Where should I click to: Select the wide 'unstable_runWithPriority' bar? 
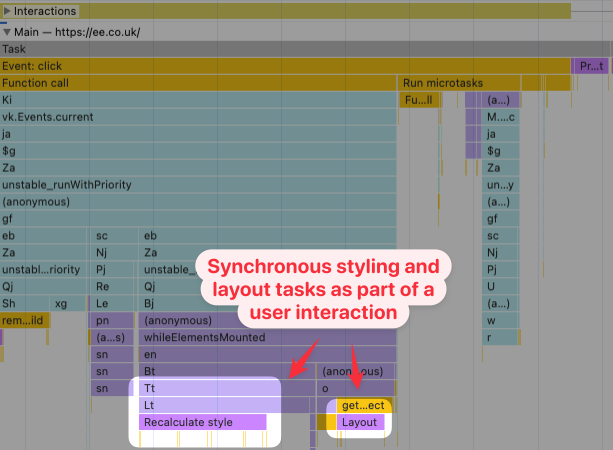[x=198, y=185]
